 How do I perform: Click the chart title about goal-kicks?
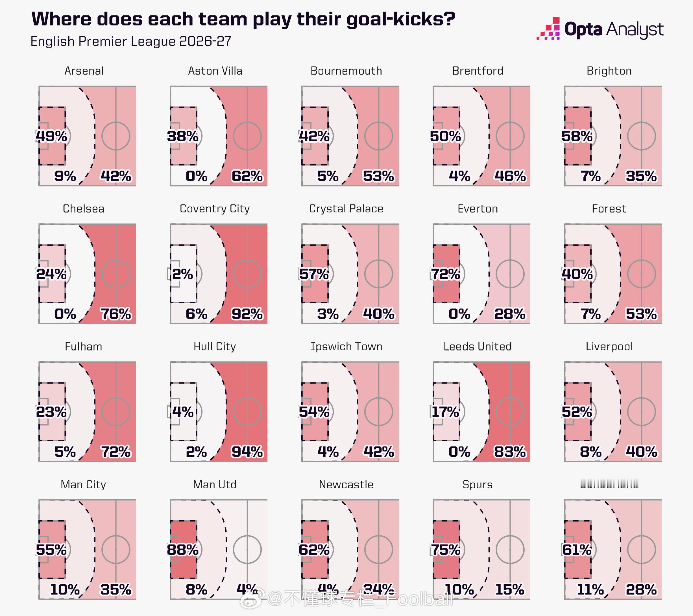tap(243, 19)
